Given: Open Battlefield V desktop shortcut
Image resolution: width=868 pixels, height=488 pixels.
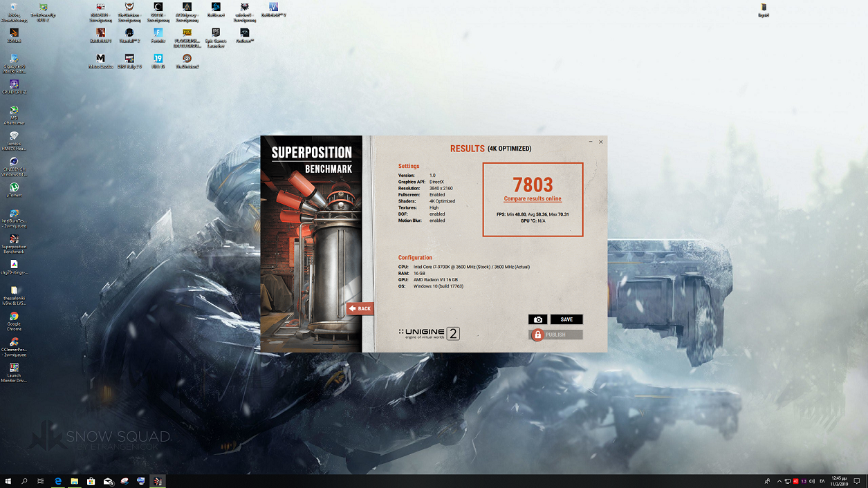Looking at the screenshot, I should [274, 10].
